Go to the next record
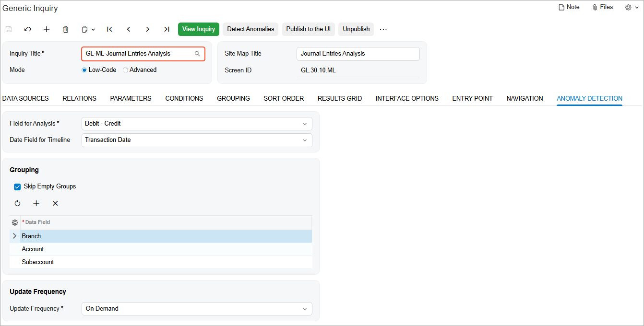Image resolution: width=644 pixels, height=326 pixels. (x=147, y=29)
